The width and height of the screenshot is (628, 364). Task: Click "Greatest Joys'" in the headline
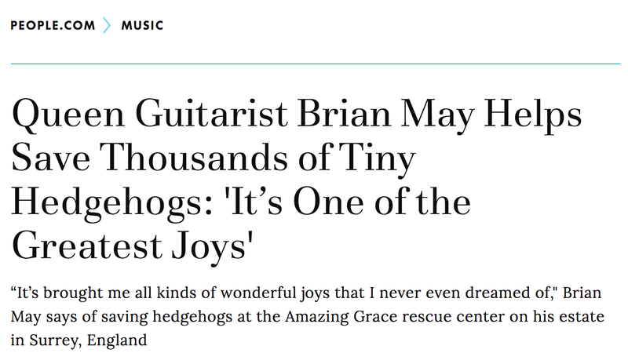[x=133, y=247]
